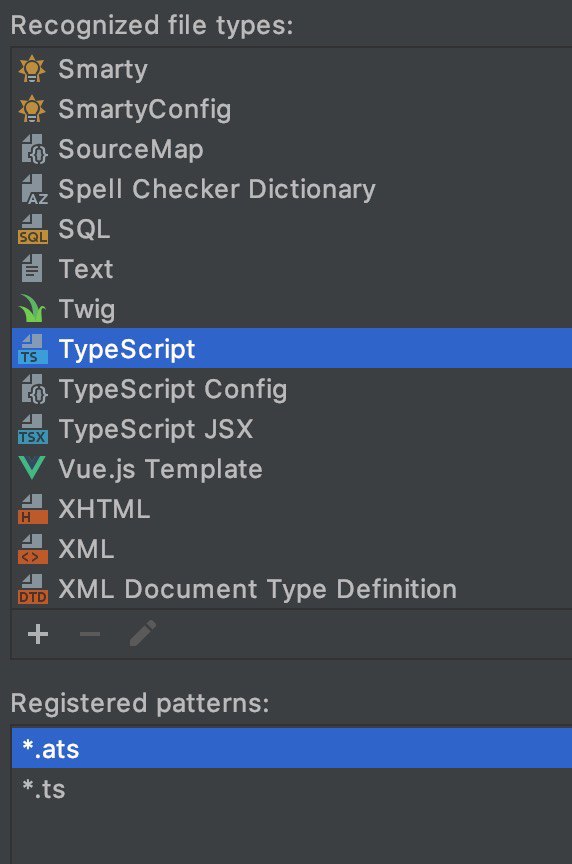Select the SmartyConfig file type
Image resolution: width=572 pixels, height=864 pixels.
[292, 109]
